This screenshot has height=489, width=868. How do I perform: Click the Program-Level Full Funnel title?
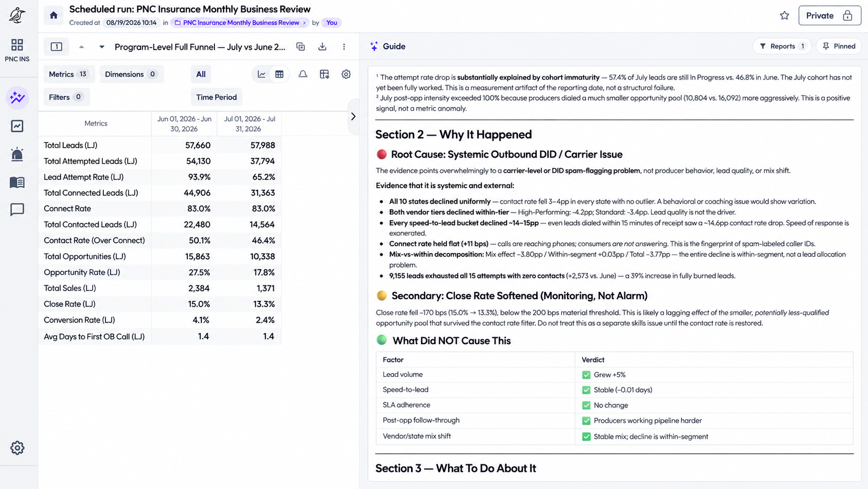point(200,47)
